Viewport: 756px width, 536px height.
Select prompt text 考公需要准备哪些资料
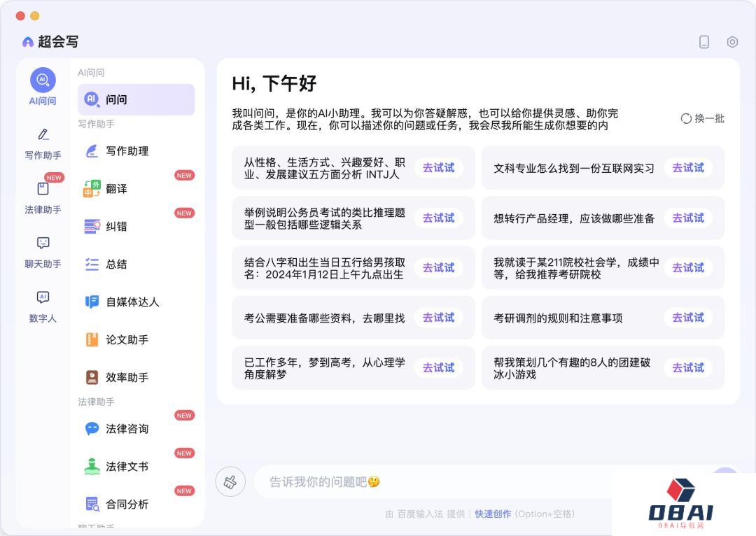tap(297, 318)
